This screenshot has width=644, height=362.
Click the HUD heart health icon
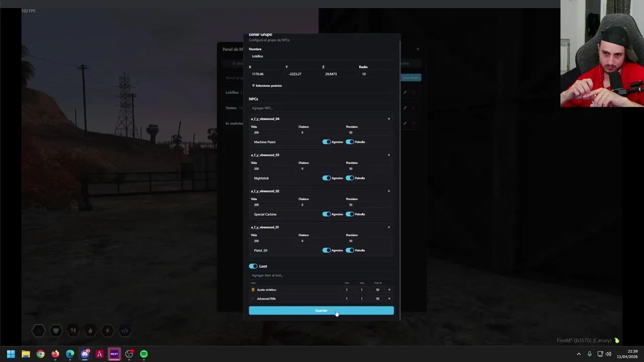tap(56, 331)
